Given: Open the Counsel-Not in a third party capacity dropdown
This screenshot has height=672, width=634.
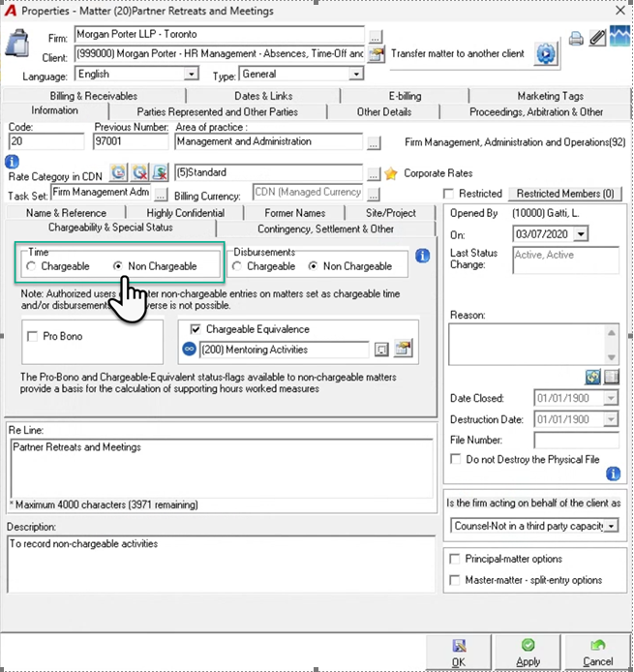Looking at the screenshot, I should (612, 526).
